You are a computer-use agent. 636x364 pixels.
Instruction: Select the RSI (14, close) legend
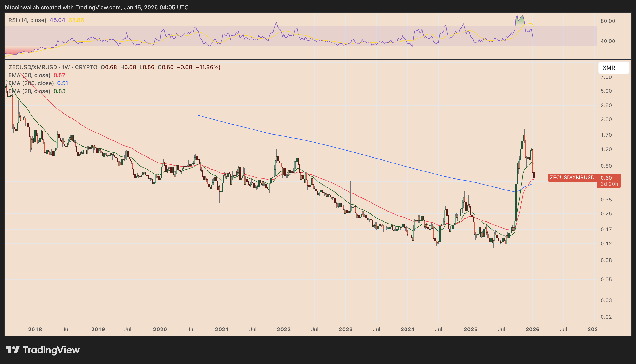27,20
